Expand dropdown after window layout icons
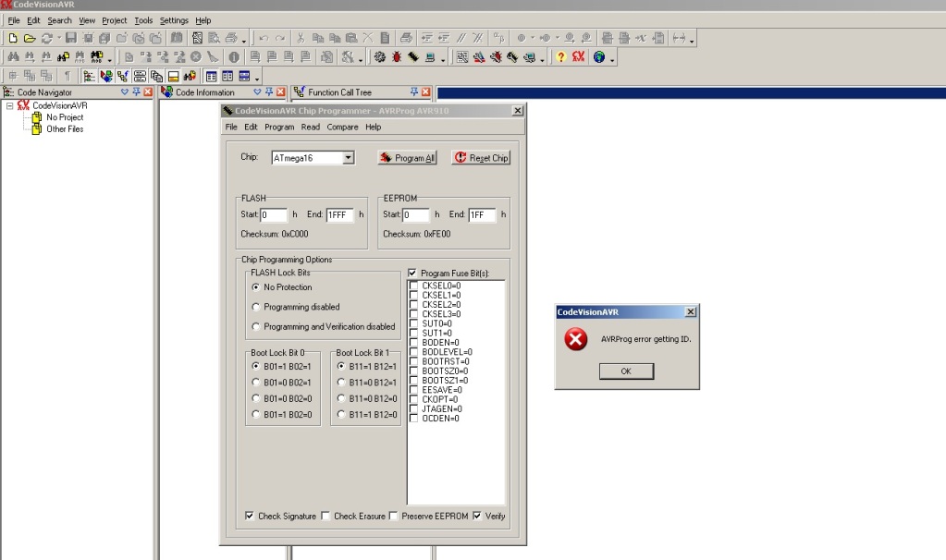946x560 pixels. click(257, 78)
